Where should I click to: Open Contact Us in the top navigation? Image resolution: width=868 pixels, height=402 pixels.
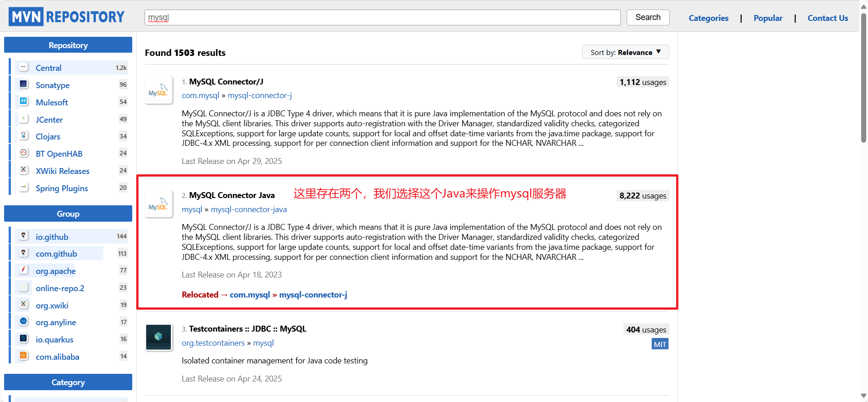(x=828, y=18)
